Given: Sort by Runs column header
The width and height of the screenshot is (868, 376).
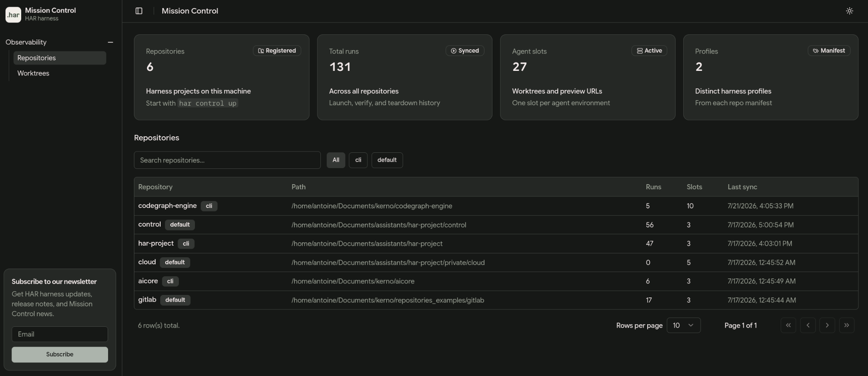Looking at the screenshot, I should [654, 187].
